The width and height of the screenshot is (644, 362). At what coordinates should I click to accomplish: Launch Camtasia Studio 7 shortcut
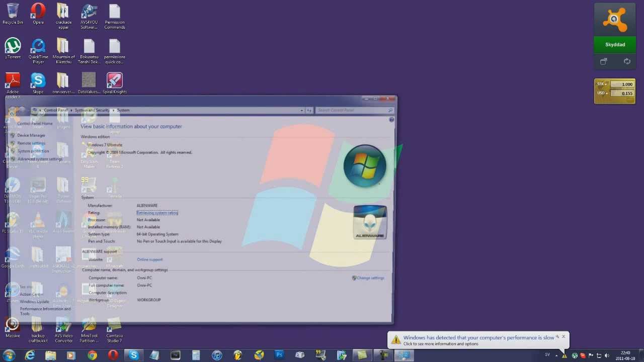(115, 329)
